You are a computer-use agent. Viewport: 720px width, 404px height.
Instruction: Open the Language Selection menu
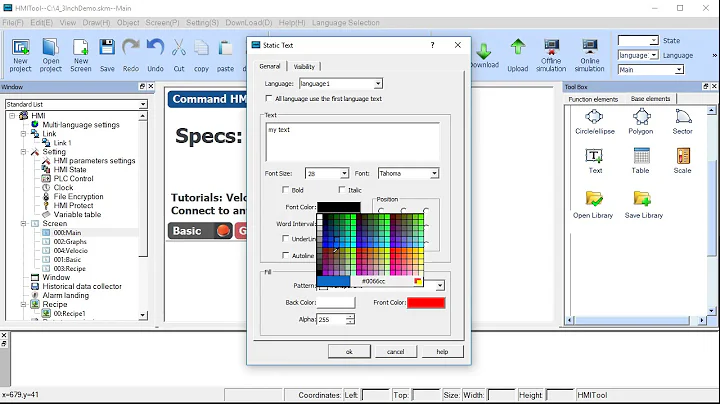point(346,22)
